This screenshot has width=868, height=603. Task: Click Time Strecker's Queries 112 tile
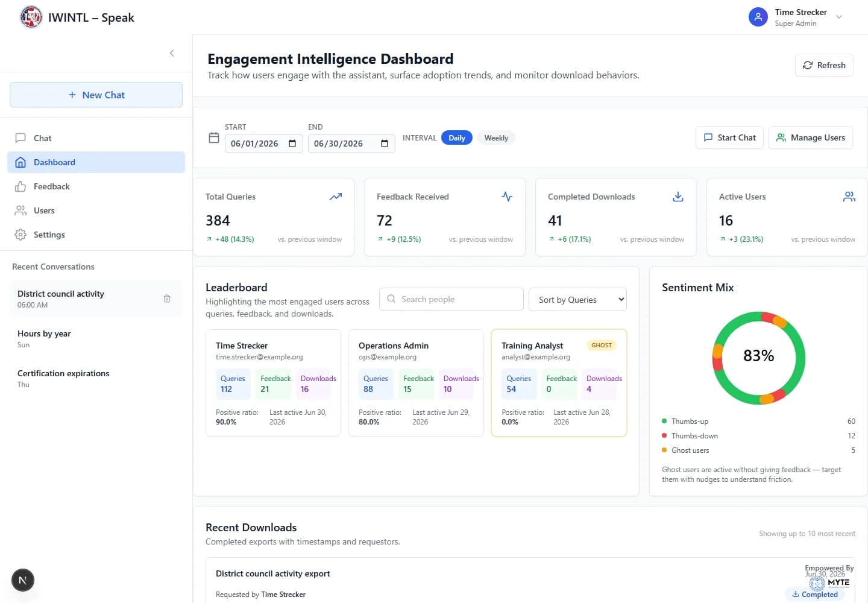[233, 384]
